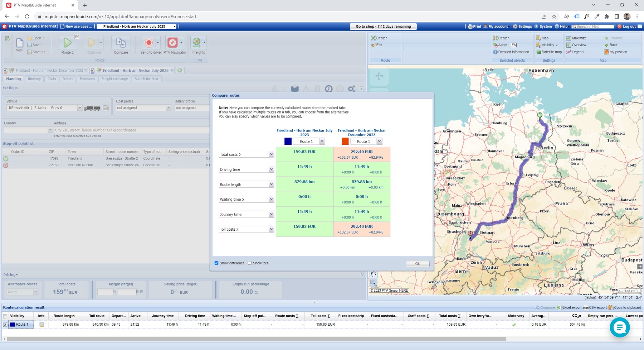Click the blue Route 1 swatch in results
The width and height of the screenshot is (644, 350).
[x=13, y=325]
